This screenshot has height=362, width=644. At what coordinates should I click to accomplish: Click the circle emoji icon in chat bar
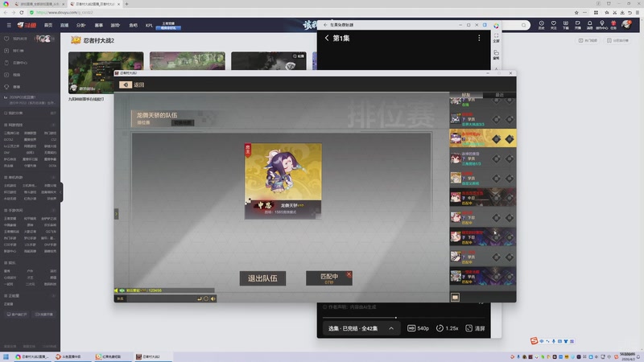(x=206, y=298)
